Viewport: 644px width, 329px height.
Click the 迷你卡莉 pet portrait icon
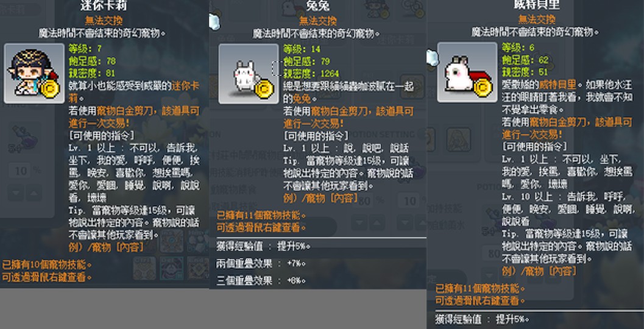click(x=34, y=73)
